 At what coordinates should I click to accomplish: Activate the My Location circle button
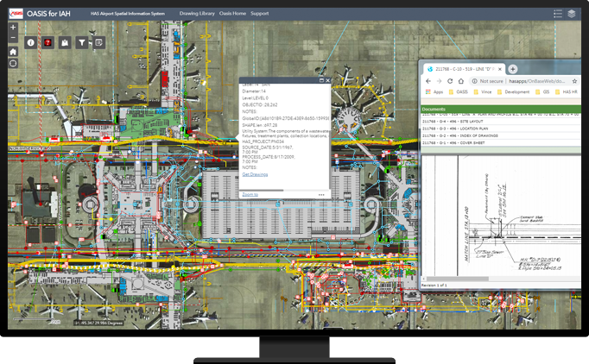[13, 63]
